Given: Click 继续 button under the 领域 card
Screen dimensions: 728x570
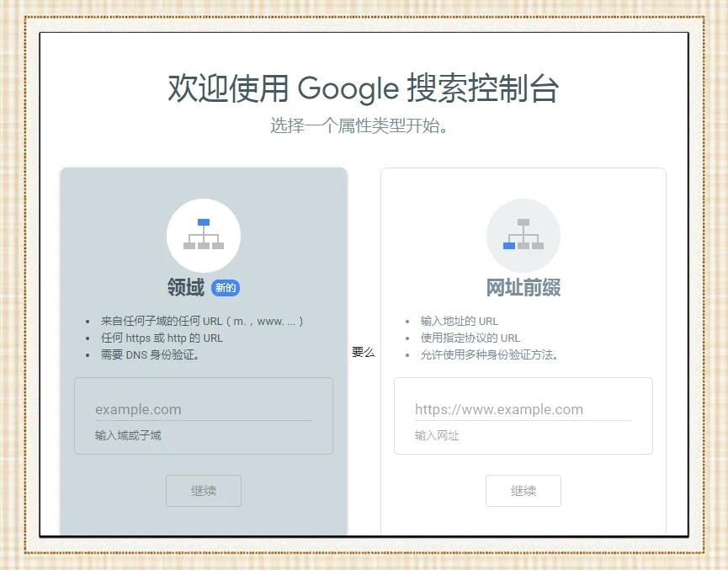Looking at the screenshot, I should (204, 491).
